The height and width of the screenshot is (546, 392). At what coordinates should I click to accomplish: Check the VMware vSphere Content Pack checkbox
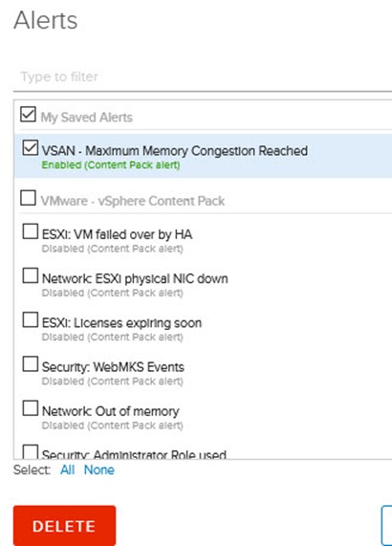pyautogui.click(x=28, y=198)
